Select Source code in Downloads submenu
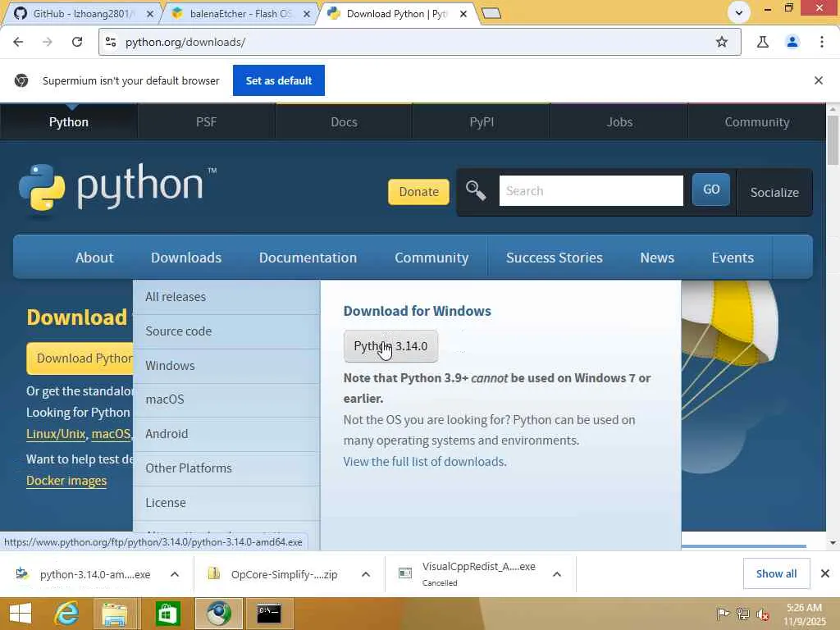 226,331
